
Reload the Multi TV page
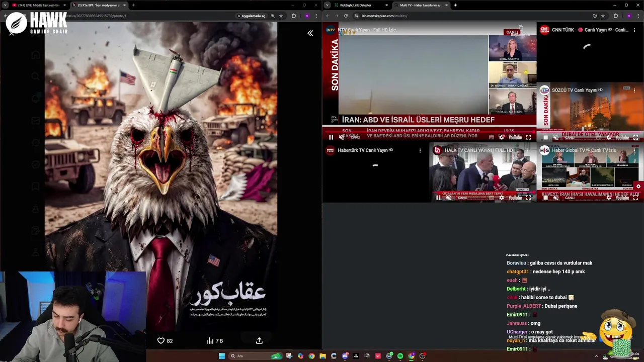click(x=346, y=16)
